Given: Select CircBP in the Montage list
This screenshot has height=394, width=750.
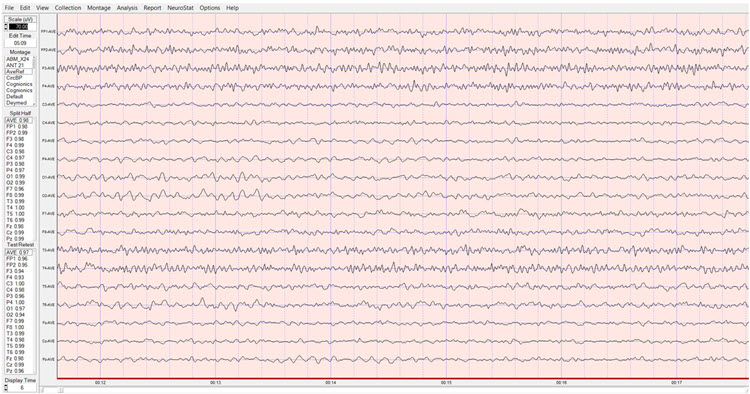Looking at the screenshot, I should (18, 77).
